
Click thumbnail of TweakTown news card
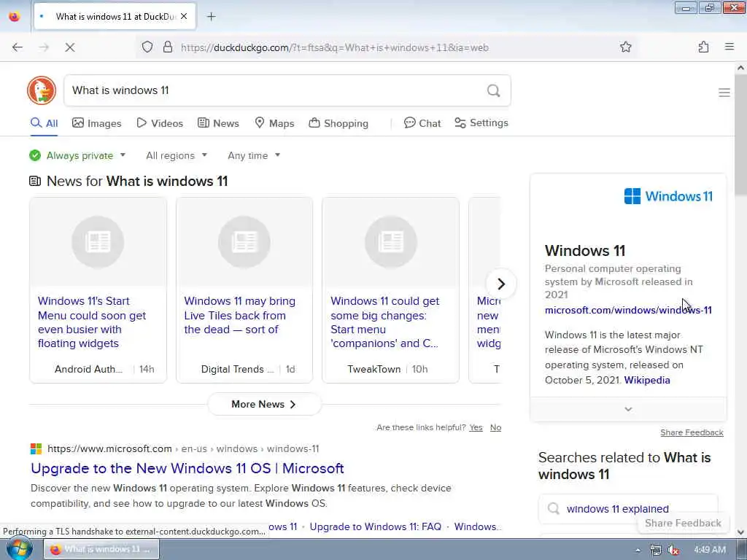tap(391, 242)
